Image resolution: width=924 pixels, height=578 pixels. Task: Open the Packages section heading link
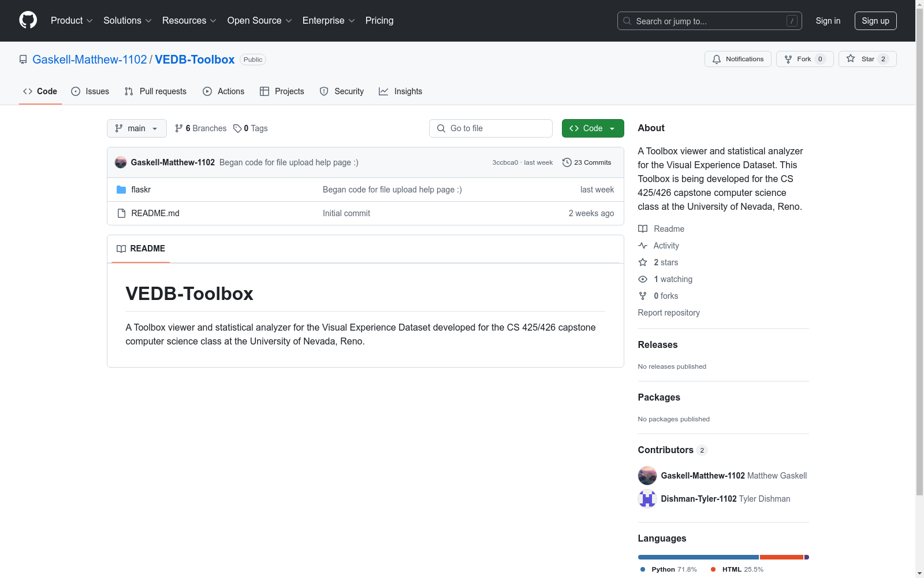659,398
